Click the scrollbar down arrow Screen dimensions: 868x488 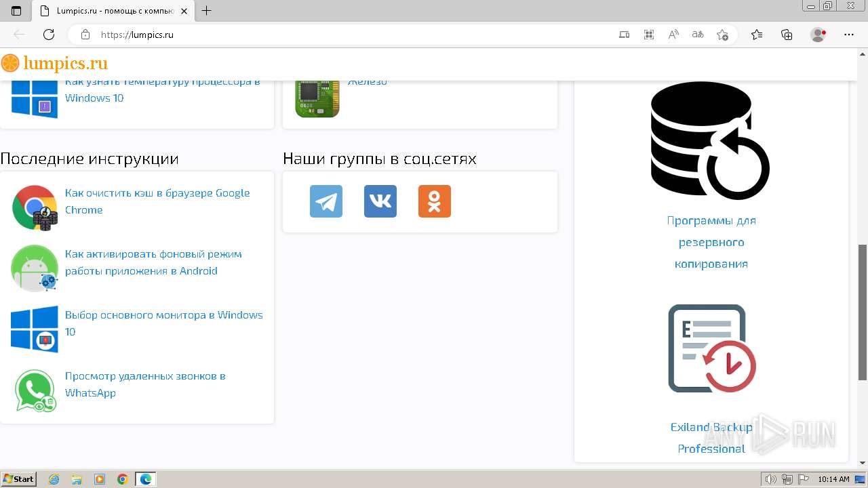863,463
